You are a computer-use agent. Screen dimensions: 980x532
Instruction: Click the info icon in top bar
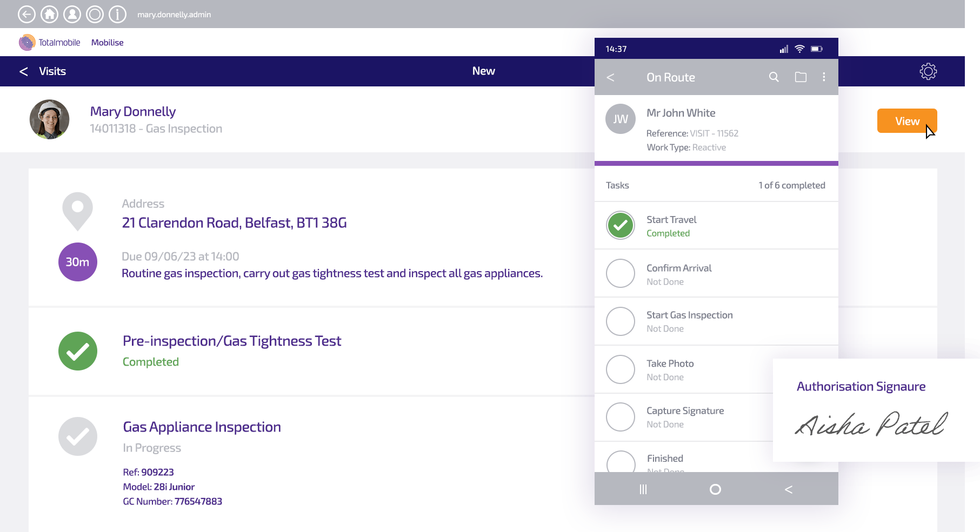[117, 14]
